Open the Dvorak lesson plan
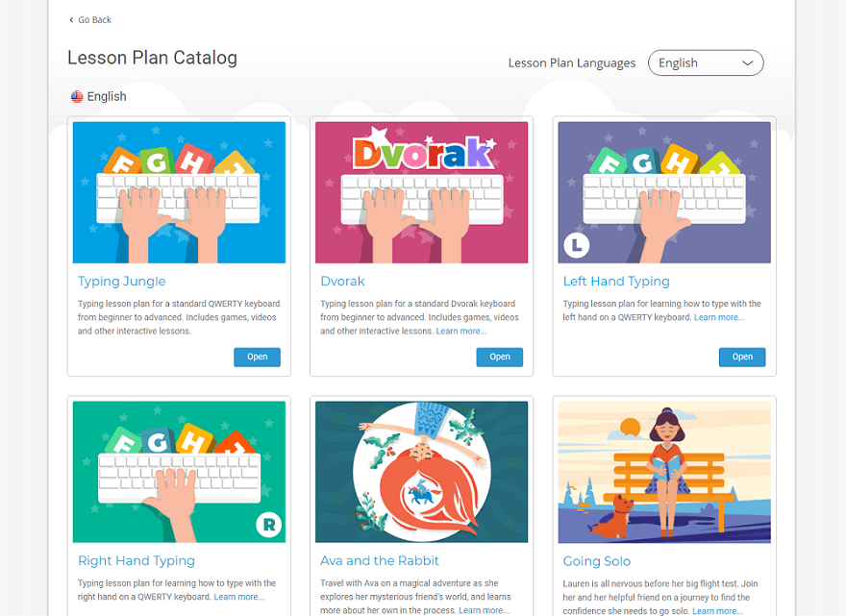Screen dimensions: 846x616 pyautogui.click(x=500, y=357)
